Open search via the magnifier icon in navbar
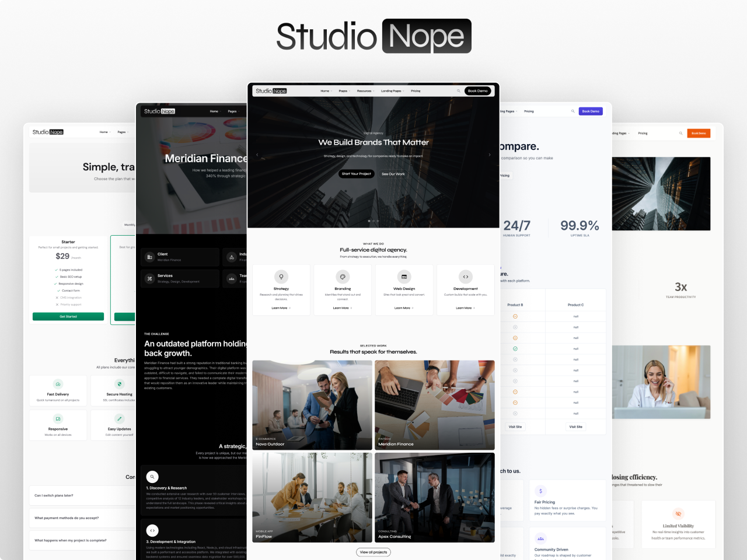 (x=459, y=91)
